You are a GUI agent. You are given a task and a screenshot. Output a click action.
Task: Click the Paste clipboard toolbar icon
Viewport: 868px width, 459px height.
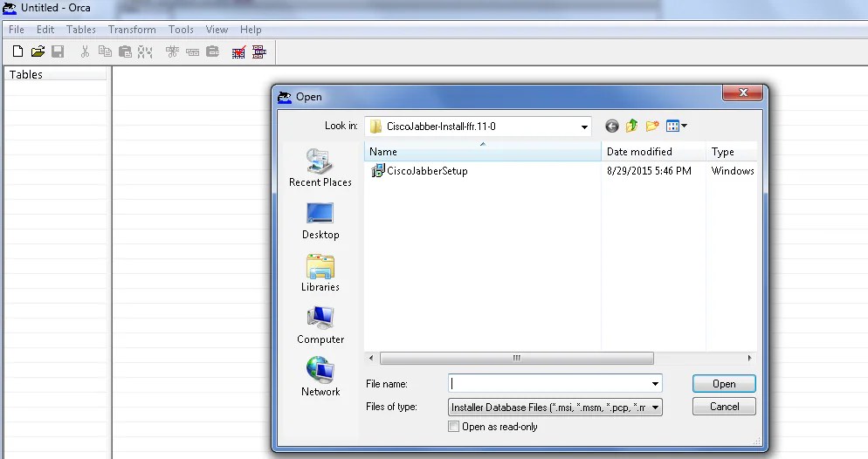coord(125,51)
